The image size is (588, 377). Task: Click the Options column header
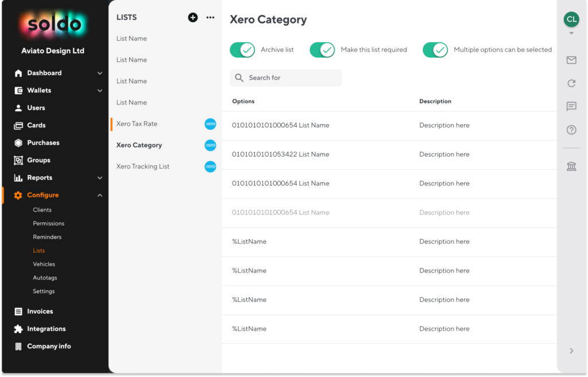coord(243,101)
